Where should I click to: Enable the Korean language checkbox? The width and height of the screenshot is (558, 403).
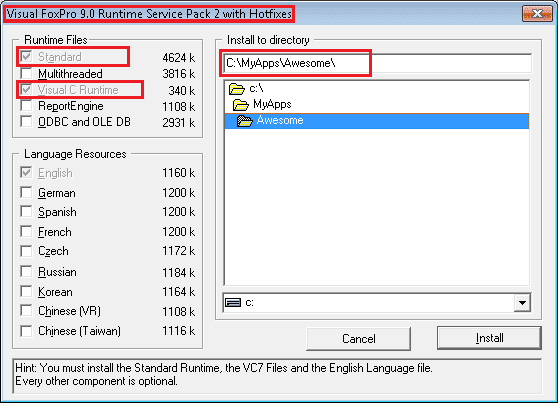point(26,292)
